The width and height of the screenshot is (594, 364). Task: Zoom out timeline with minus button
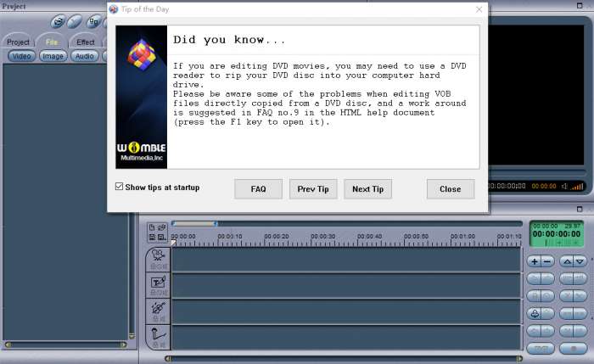click(547, 261)
